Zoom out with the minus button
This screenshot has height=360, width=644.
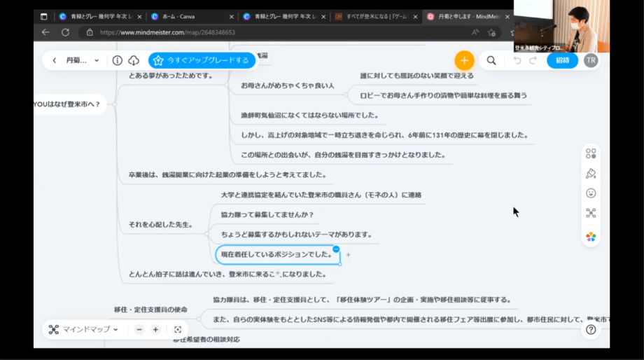pyautogui.click(x=139, y=330)
